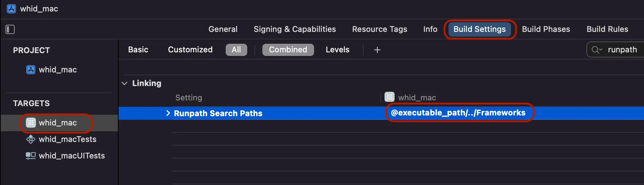Show Customized build settings
The image size is (644, 185).
pyautogui.click(x=190, y=50)
